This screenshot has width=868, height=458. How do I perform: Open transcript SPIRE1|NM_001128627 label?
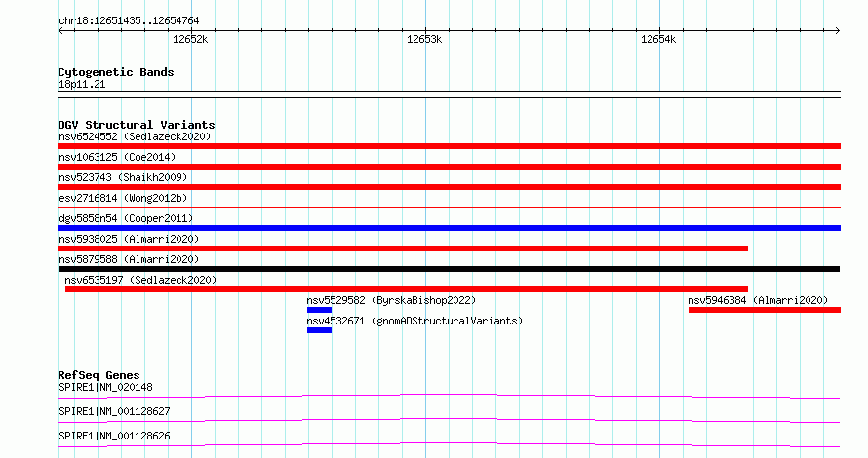click(114, 411)
